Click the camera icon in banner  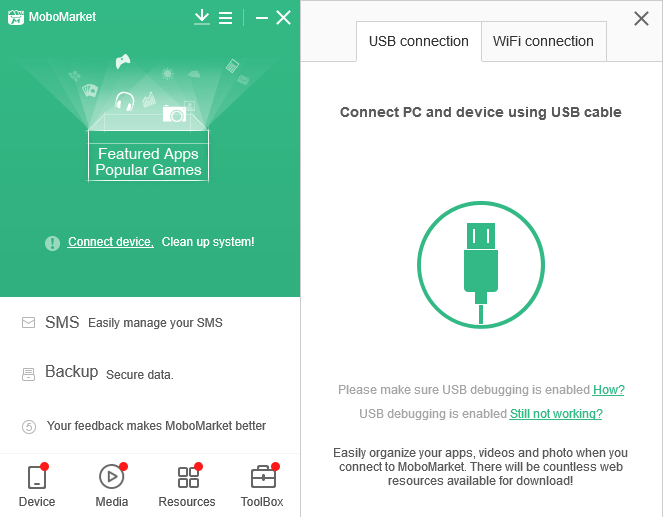click(x=174, y=114)
